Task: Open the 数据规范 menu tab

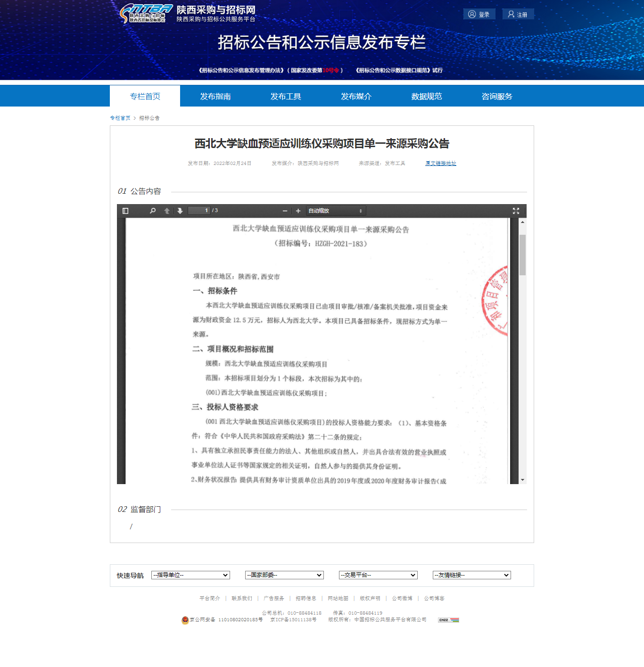Action: (426, 96)
